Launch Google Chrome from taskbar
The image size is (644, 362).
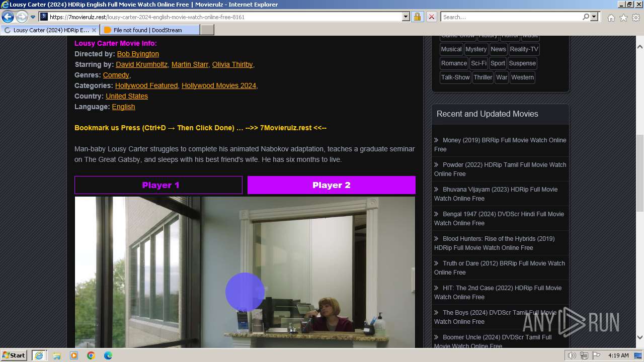[x=91, y=355]
